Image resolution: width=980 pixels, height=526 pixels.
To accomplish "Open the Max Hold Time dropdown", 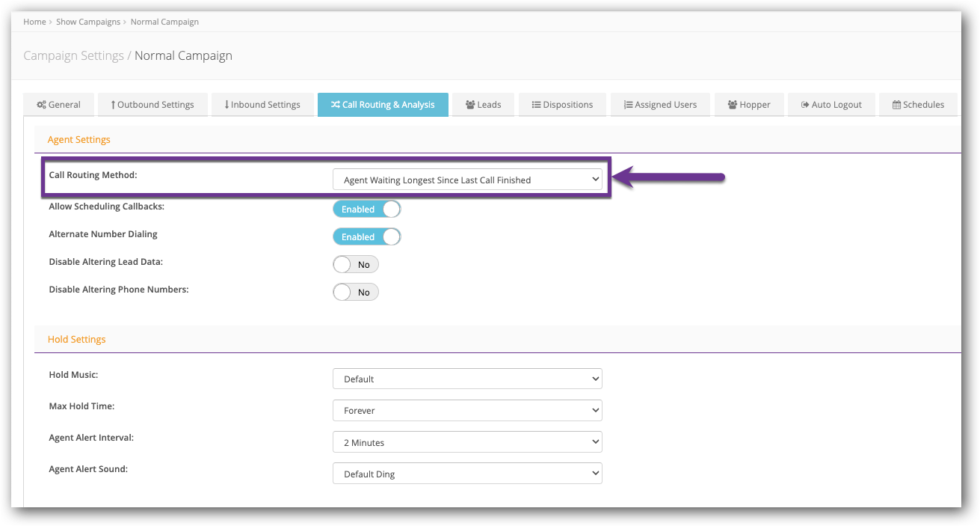I will click(x=467, y=410).
